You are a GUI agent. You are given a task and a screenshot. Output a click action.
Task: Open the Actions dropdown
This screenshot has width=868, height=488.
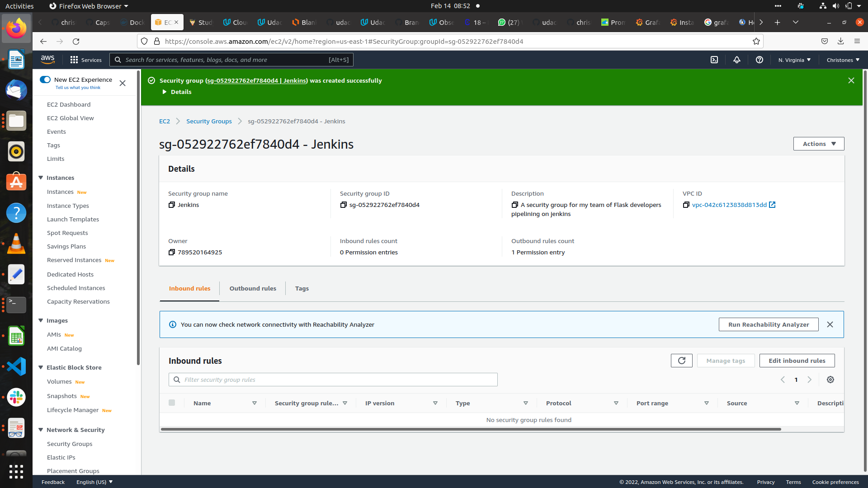tap(819, 144)
